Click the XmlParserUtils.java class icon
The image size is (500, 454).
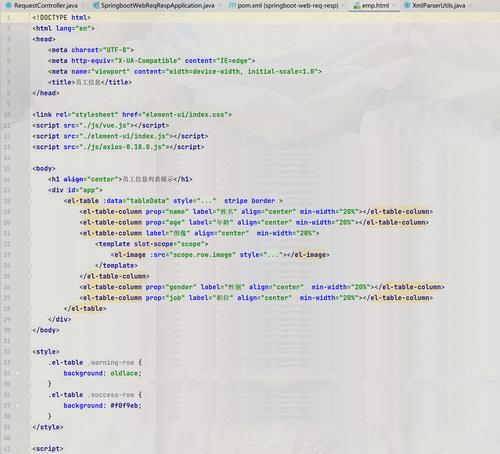coord(407,5)
